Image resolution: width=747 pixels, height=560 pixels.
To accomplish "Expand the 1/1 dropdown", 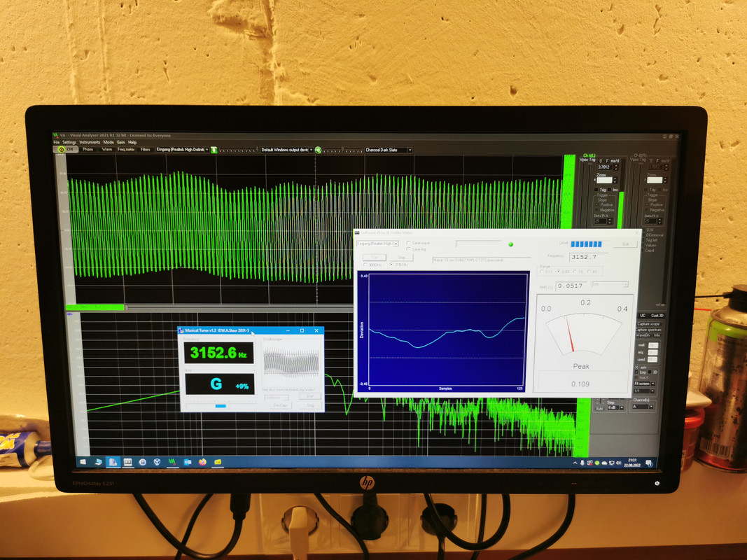I will click(652, 391).
